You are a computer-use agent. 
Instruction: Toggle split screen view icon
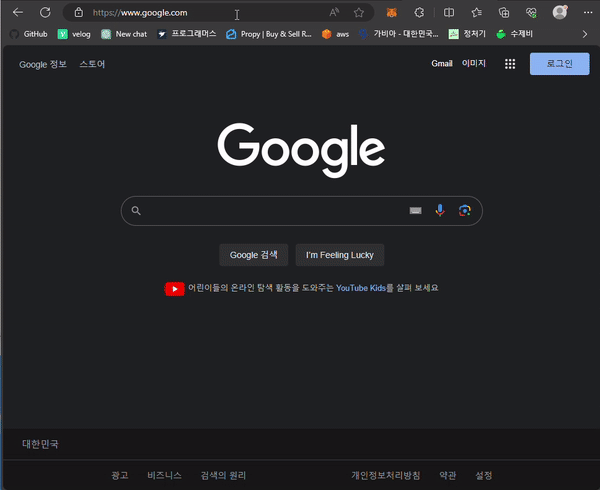(449, 13)
